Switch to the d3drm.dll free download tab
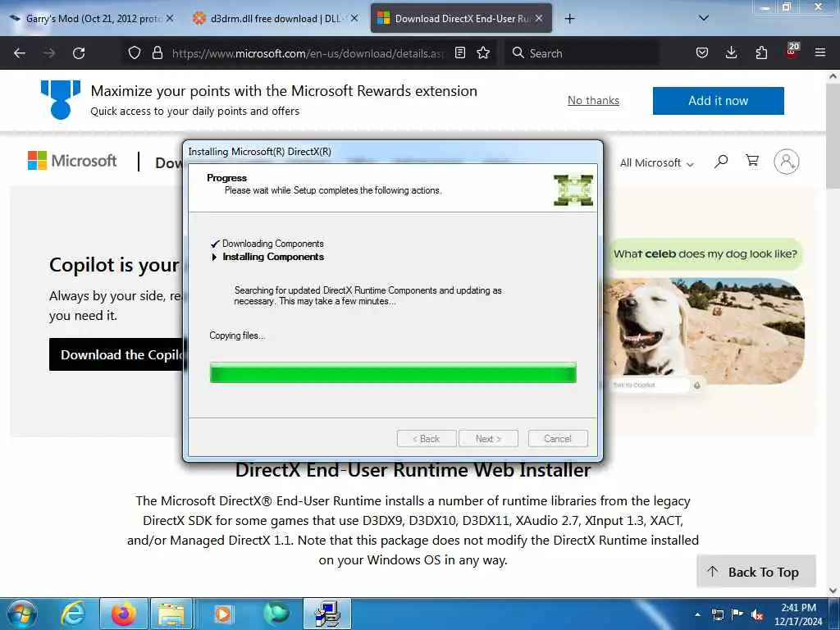This screenshot has width=840, height=630. (276, 19)
